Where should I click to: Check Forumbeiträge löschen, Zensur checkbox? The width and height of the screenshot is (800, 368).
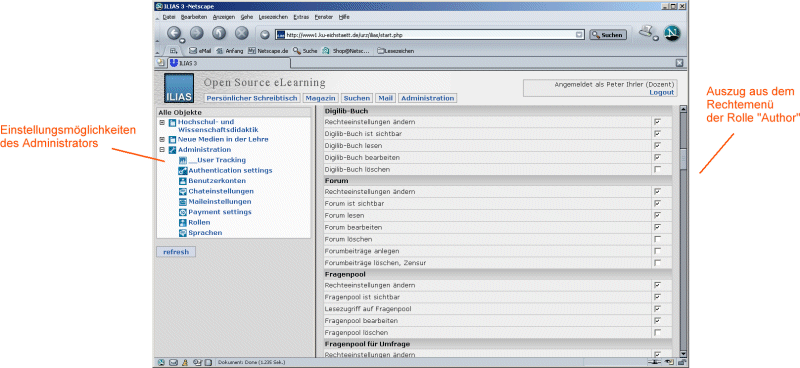click(x=658, y=262)
